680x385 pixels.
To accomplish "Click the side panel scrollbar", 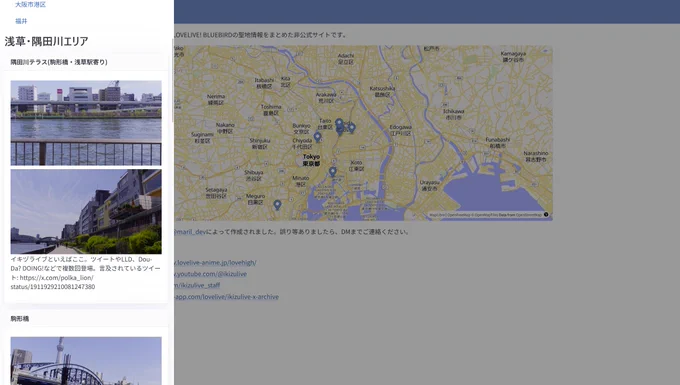I will coord(173,80).
